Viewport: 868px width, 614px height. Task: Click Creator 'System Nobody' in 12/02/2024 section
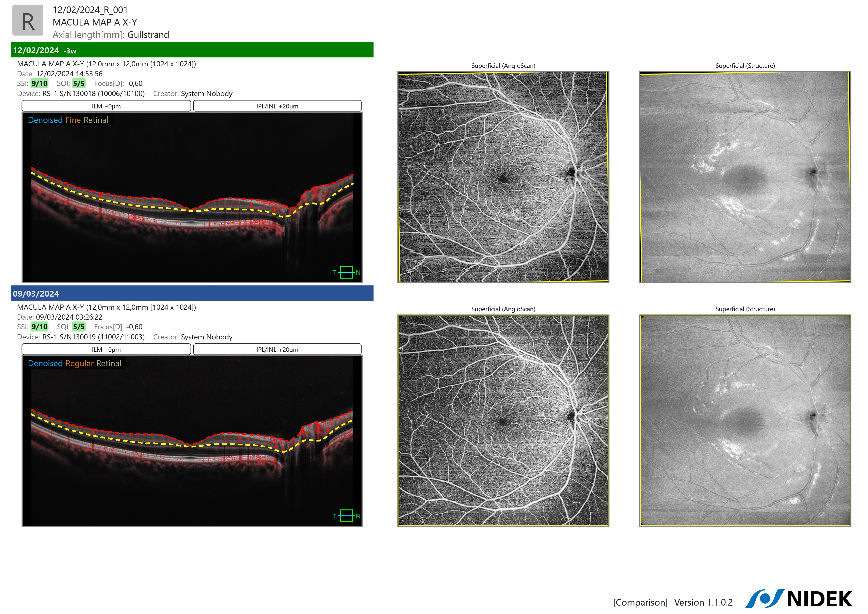206,93
